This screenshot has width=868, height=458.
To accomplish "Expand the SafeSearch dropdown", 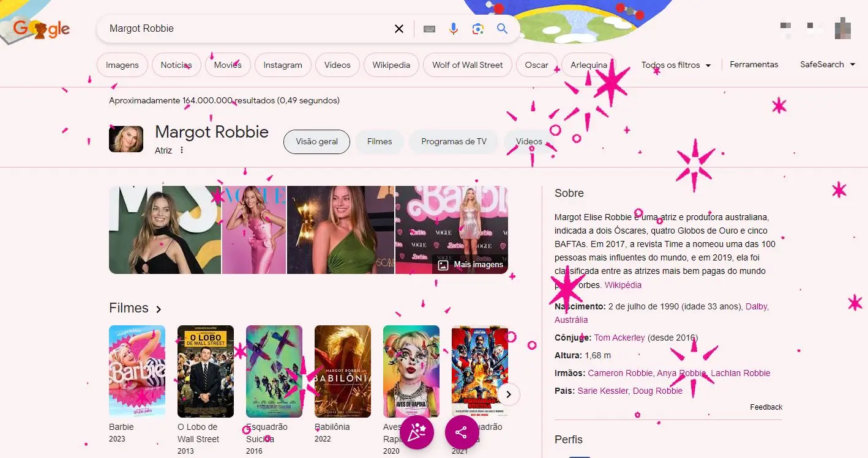I will 827,64.
